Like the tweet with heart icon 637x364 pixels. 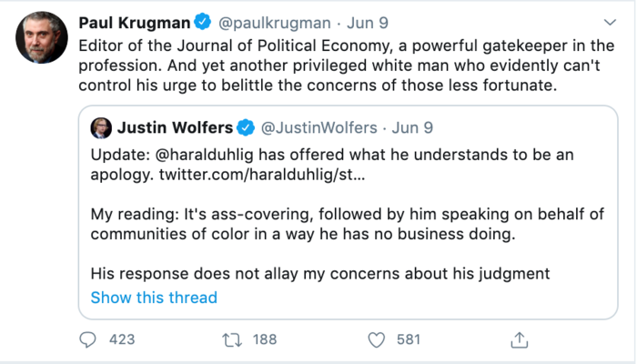coord(377,339)
